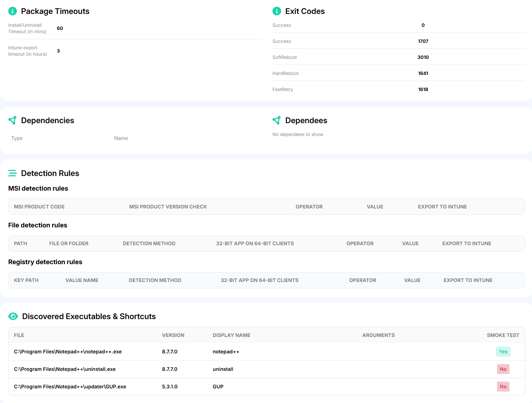Click the Dependees share icon

click(x=277, y=120)
